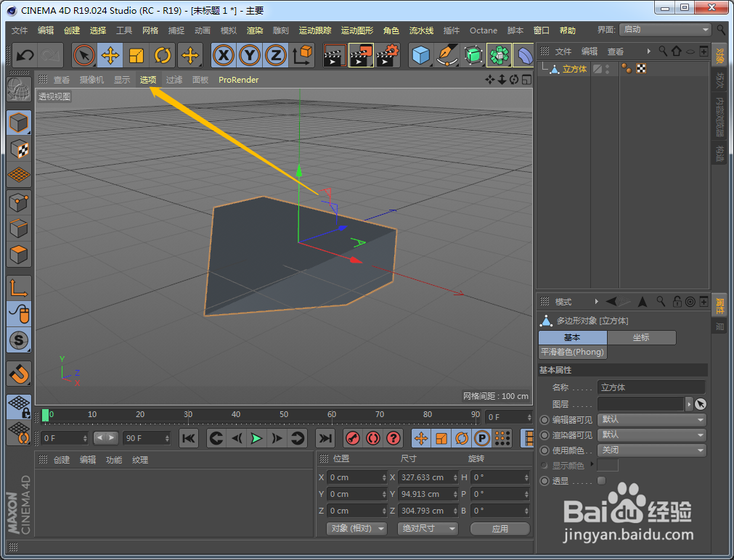This screenshot has width=734, height=560.
Task: Switch to Polygons mode
Action: tap(19, 255)
